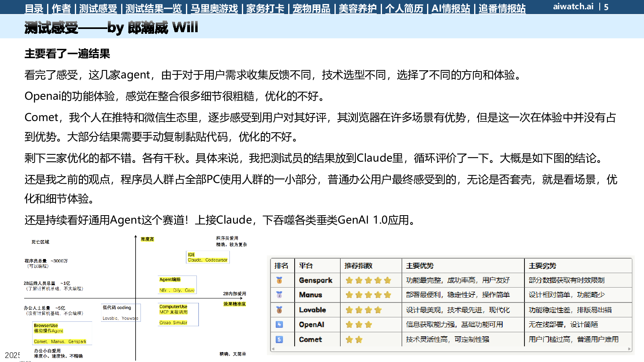Click the gold medal icon beside Genspark
The image size is (644, 362).
click(279, 280)
